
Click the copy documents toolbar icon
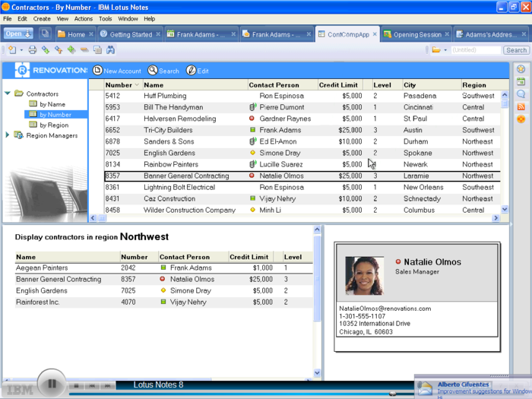[98, 50]
